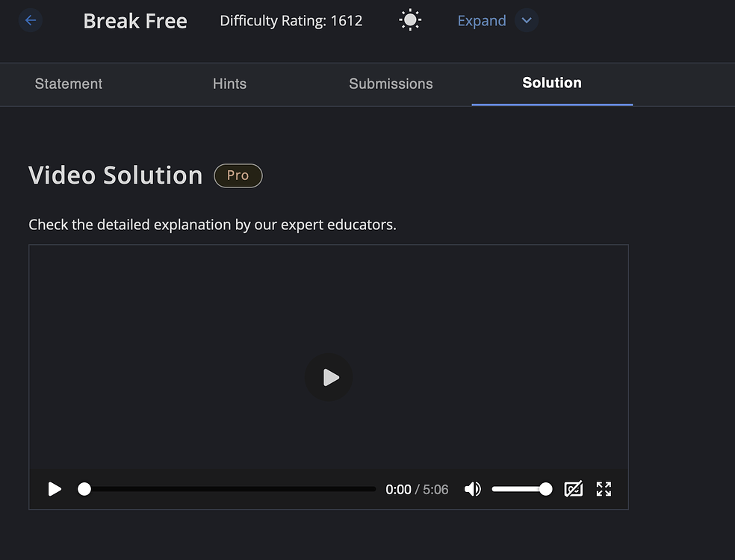Toggle picture-in-picture mode on the player
735x560 pixels.
pyautogui.click(x=574, y=489)
